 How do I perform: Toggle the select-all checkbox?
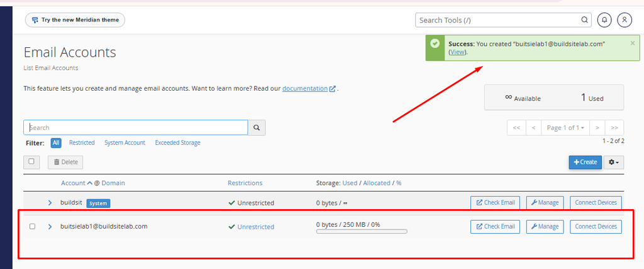pyautogui.click(x=31, y=162)
